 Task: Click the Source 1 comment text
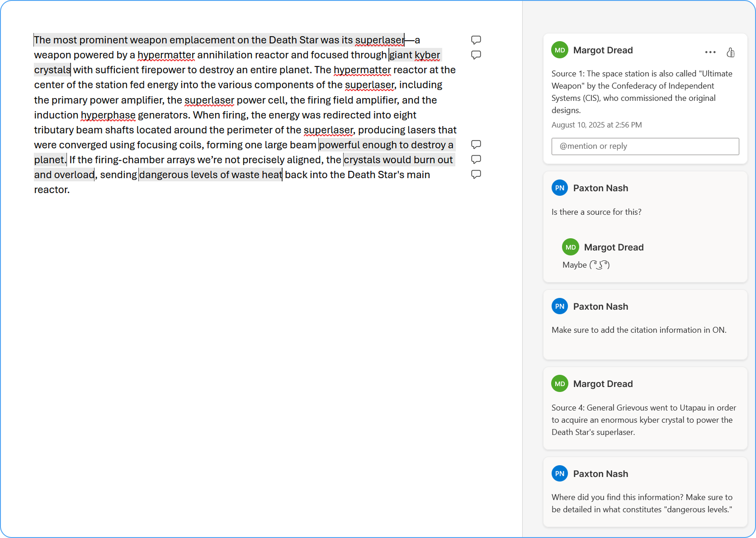[642, 92]
